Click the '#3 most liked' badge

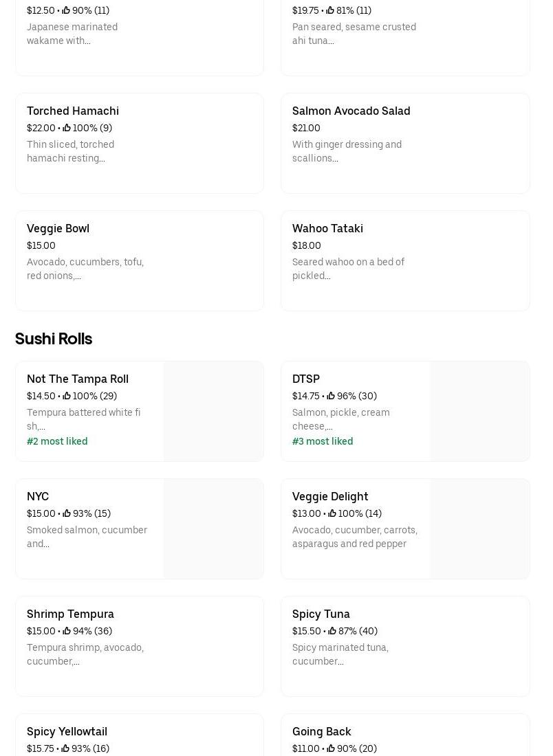tap(323, 441)
